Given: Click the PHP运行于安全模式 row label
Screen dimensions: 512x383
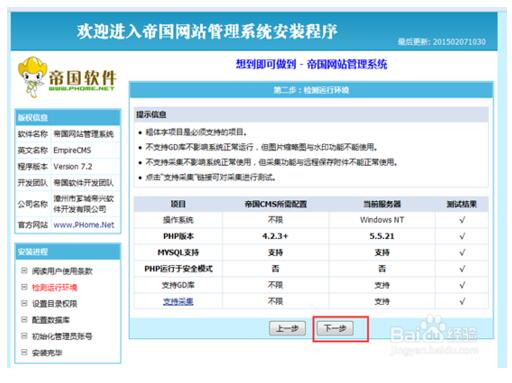Looking at the screenshot, I should [x=178, y=269].
